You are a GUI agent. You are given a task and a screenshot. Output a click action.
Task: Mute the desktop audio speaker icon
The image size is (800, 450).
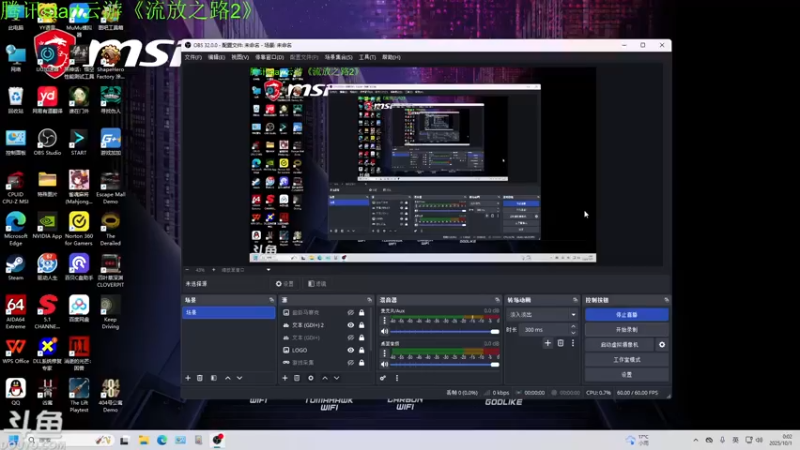click(x=385, y=364)
